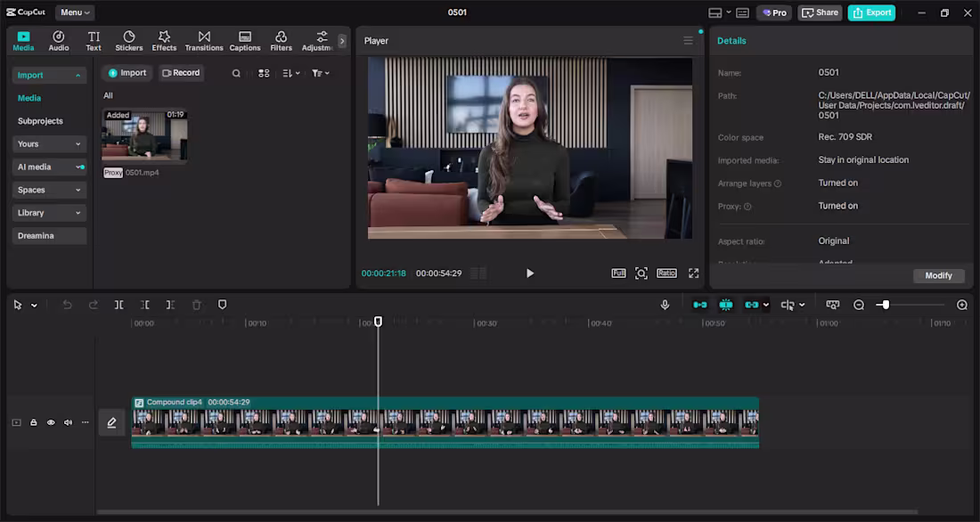The width and height of the screenshot is (980, 522).
Task: Open the Audio tab
Action: pyautogui.click(x=59, y=41)
